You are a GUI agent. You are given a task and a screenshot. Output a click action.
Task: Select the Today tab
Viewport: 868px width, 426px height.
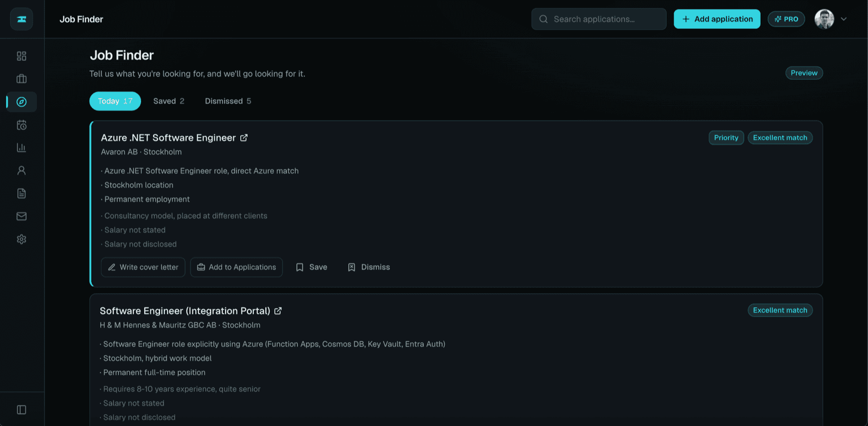[115, 101]
